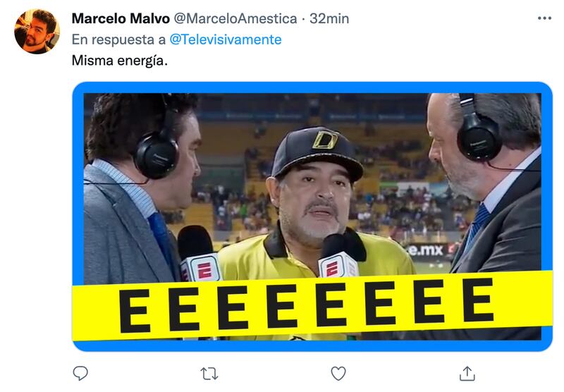Screen dimensions: 564x392
Task: Like the tweet with the heart icon
Action: 338,374
